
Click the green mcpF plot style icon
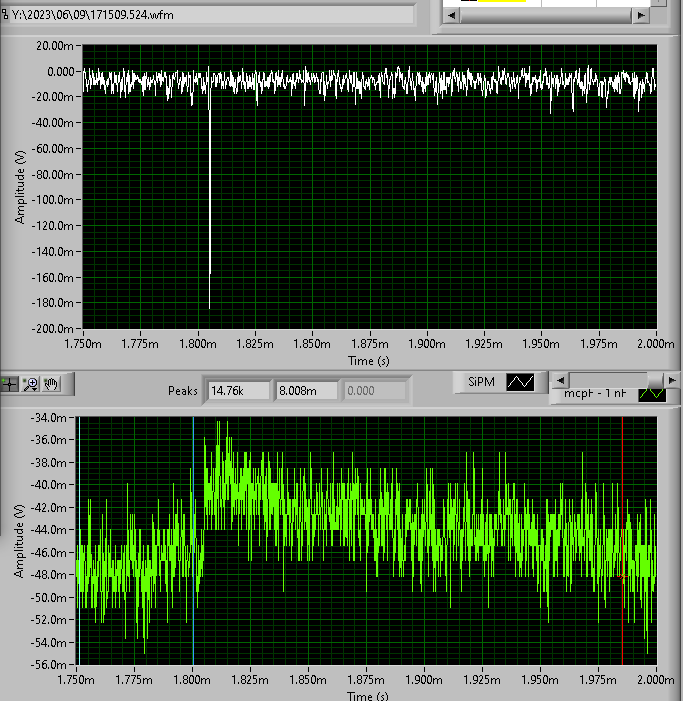click(651, 394)
